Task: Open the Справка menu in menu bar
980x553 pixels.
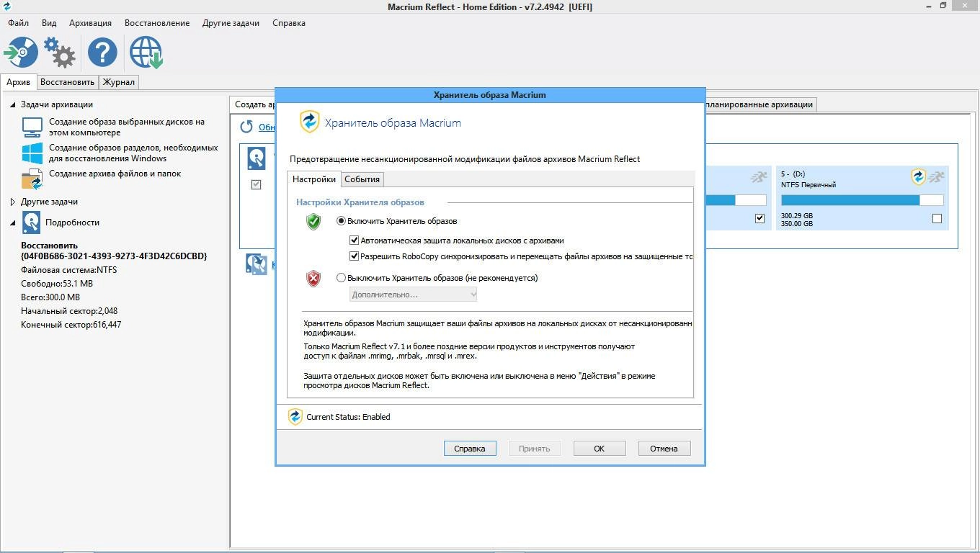Action: (289, 23)
